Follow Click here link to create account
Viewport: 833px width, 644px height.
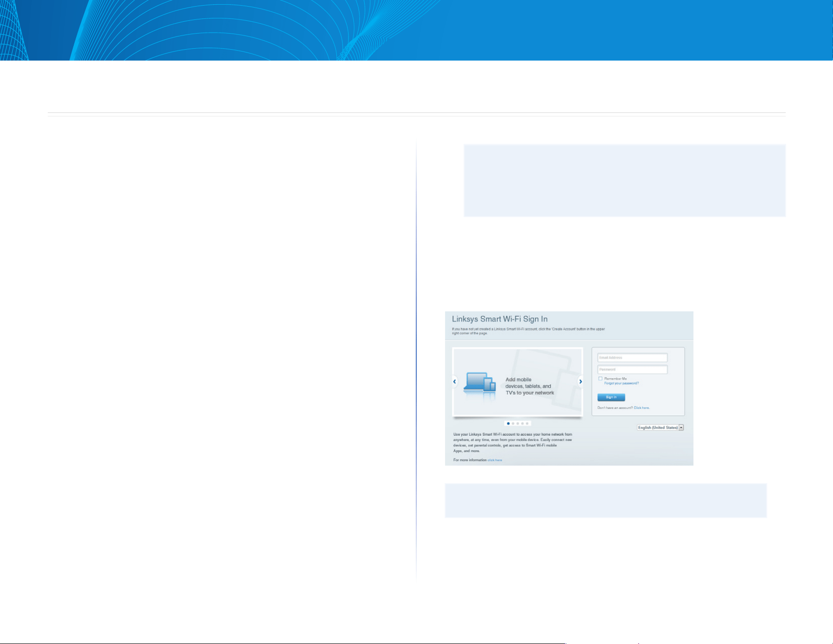[x=641, y=408]
